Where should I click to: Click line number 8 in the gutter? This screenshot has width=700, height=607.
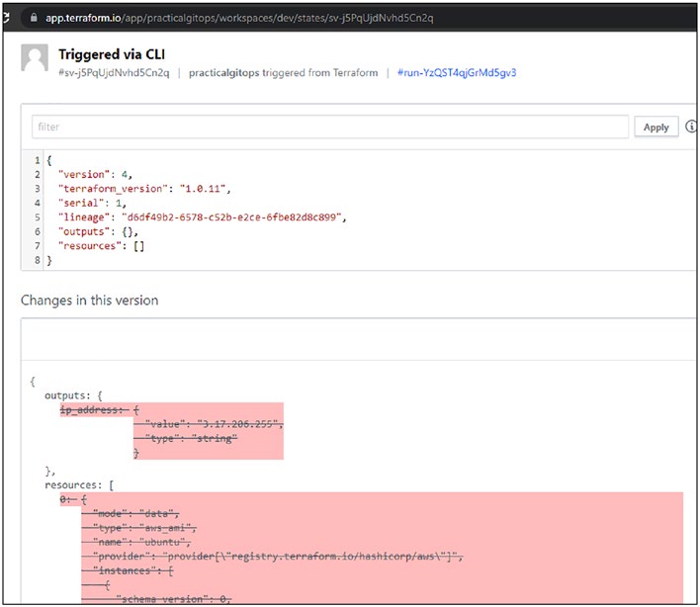[38, 260]
